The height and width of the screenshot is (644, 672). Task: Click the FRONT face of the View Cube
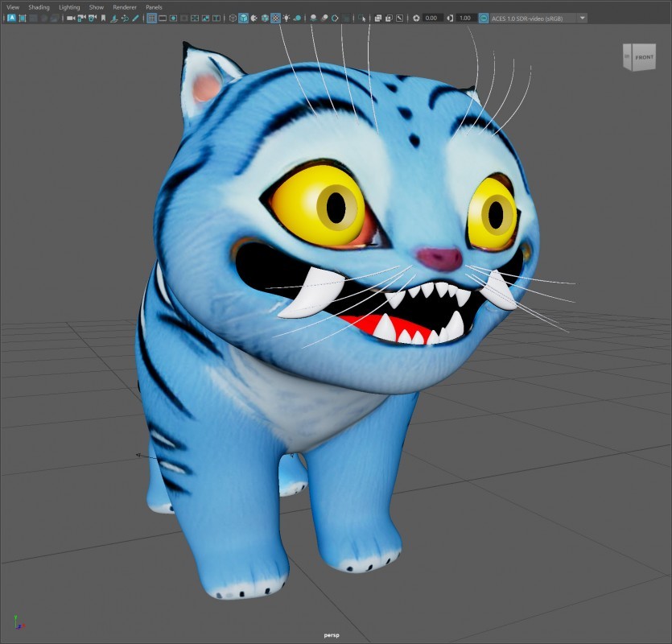(x=644, y=57)
